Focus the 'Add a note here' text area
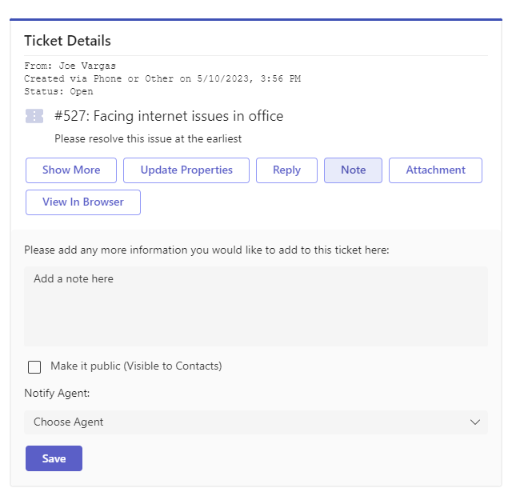The image size is (512, 492). [x=256, y=306]
